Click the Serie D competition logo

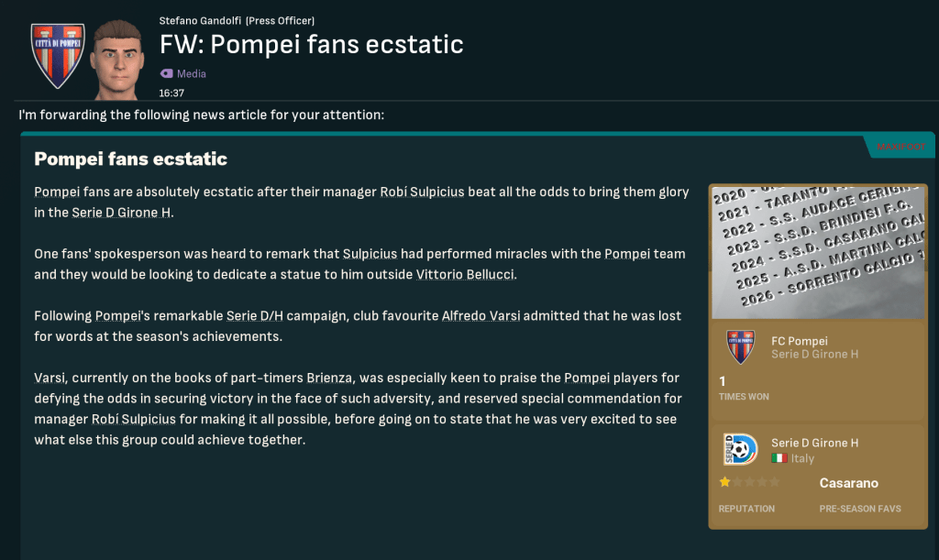click(x=740, y=449)
